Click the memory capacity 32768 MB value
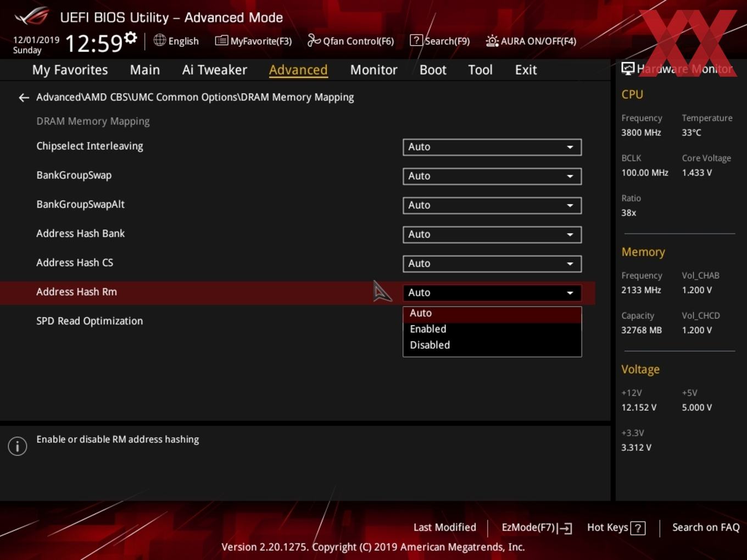The height and width of the screenshot is (560, 747). (642, 330)
